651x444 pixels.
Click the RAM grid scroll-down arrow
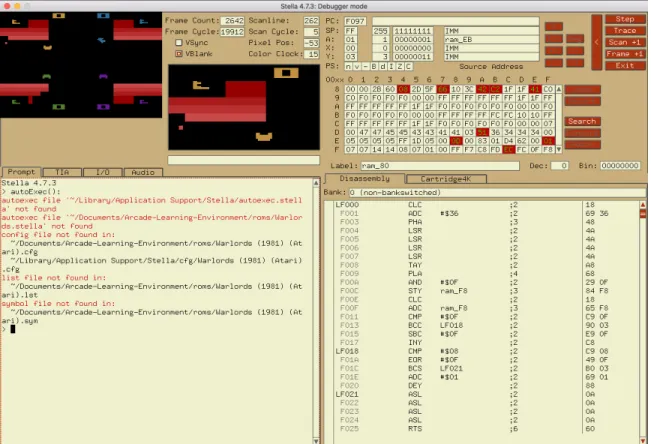(x=559, y=150)
